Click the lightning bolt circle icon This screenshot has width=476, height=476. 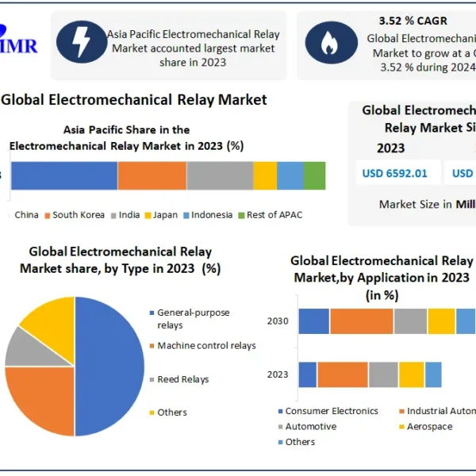(x=82, y=42)
